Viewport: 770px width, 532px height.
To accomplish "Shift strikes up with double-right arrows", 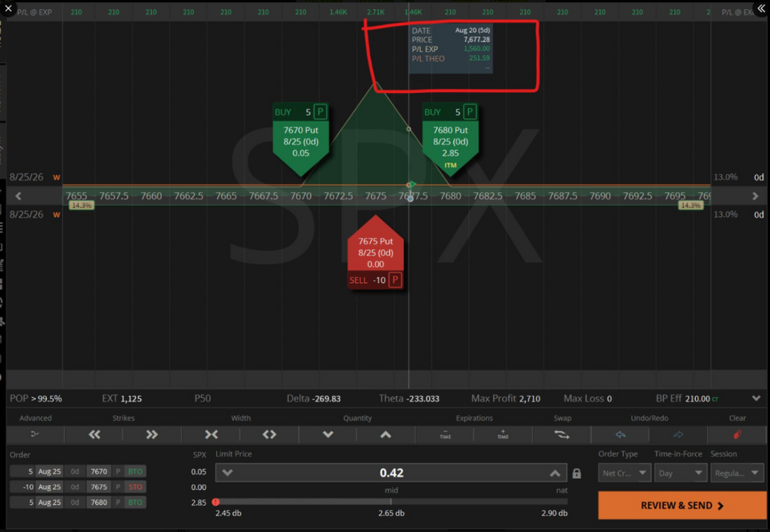I will click(x=152, y=434).
